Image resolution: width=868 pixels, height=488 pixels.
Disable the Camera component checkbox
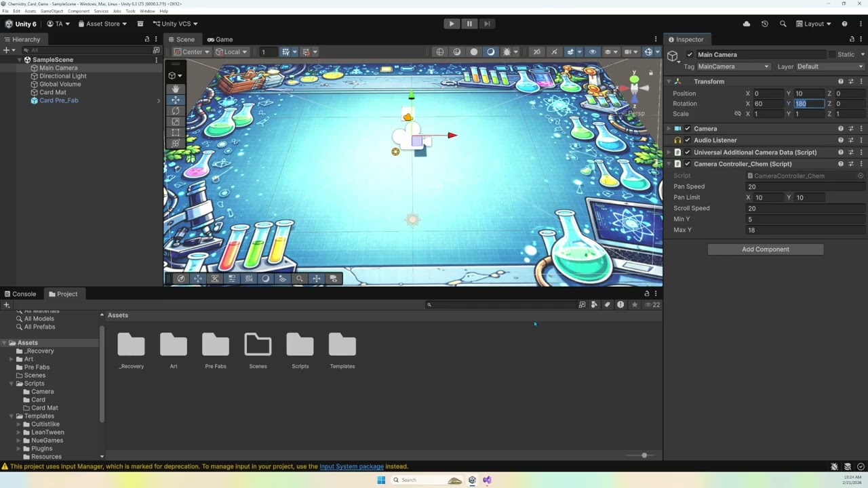(688, 129)
